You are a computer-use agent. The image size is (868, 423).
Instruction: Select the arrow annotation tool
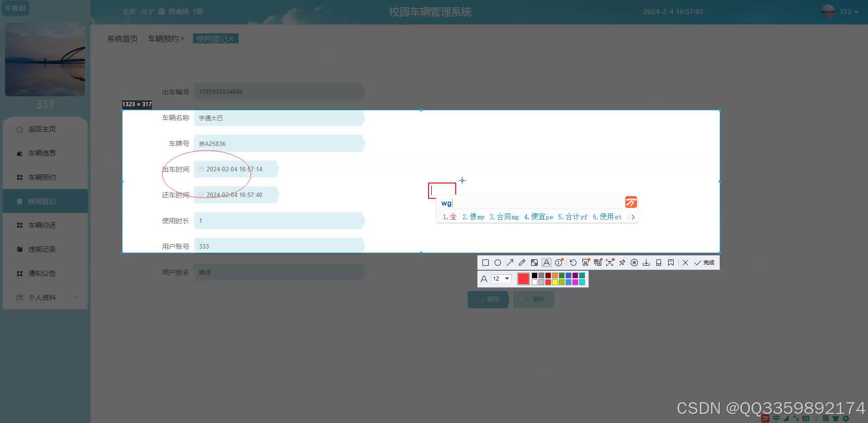tap(510, 263)
